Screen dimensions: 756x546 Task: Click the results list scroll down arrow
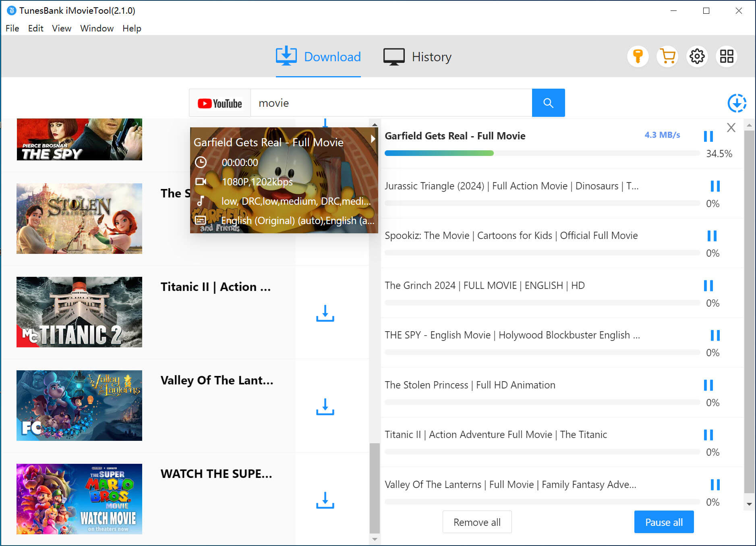pos(375,539)
